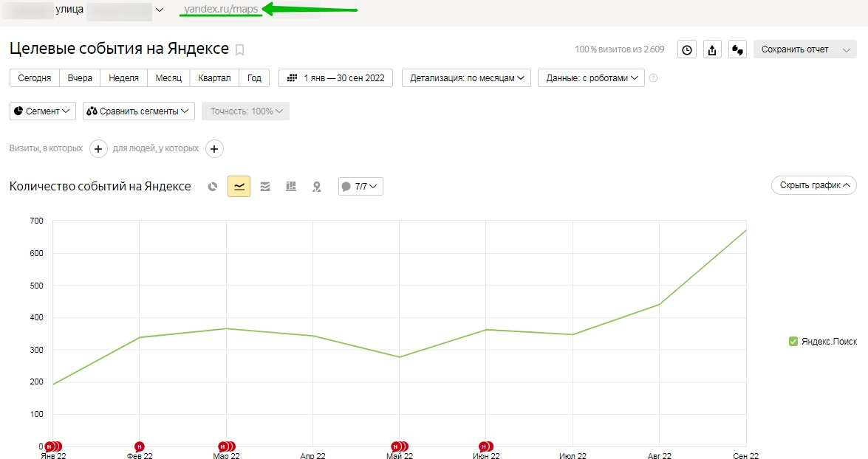Select the Сегодня period tab
This screenshot has width=868, height=459.
click(34, 78)
